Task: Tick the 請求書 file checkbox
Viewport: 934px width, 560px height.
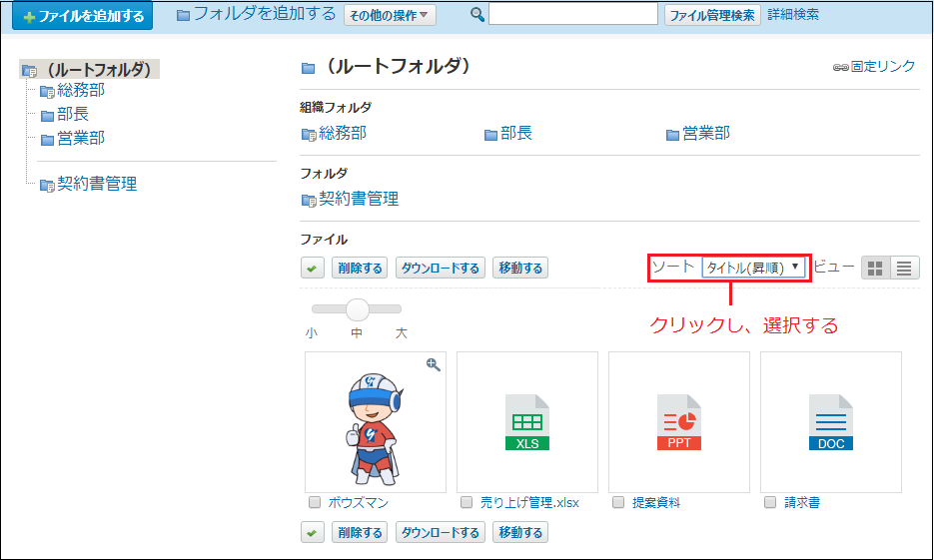Action: click(770, 502)
